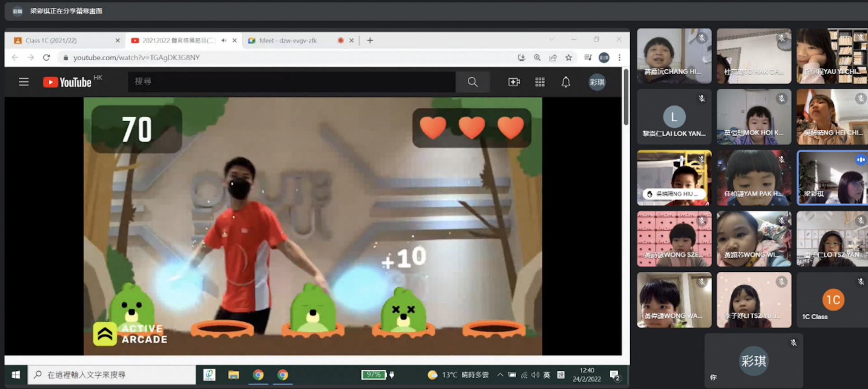Click the YouTube 搜尋 search field

pyautogui.click(x=292, y=82)
